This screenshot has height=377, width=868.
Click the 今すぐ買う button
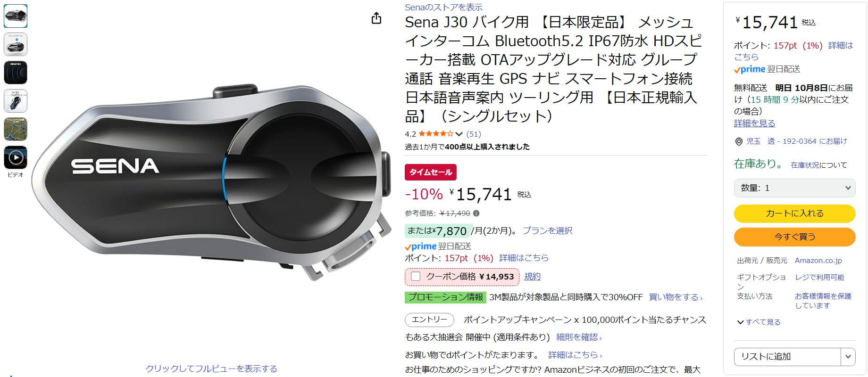[x=794, y=237]
